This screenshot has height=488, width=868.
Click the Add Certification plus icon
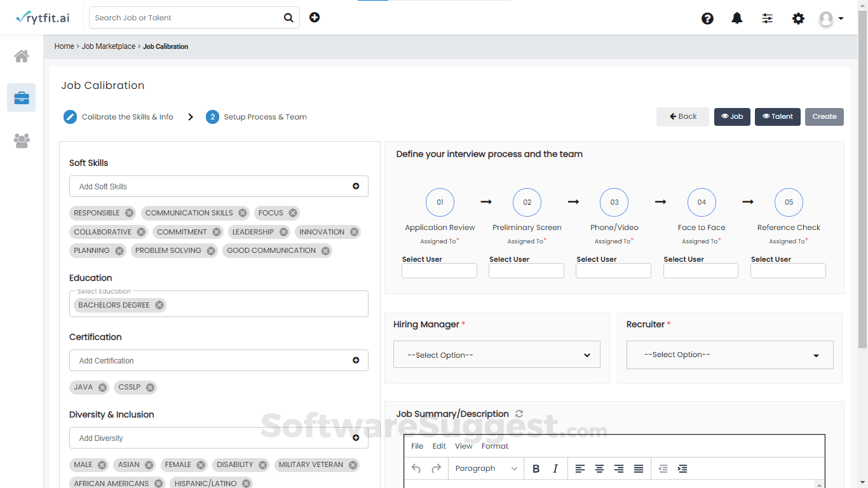(x=356, y=360)
